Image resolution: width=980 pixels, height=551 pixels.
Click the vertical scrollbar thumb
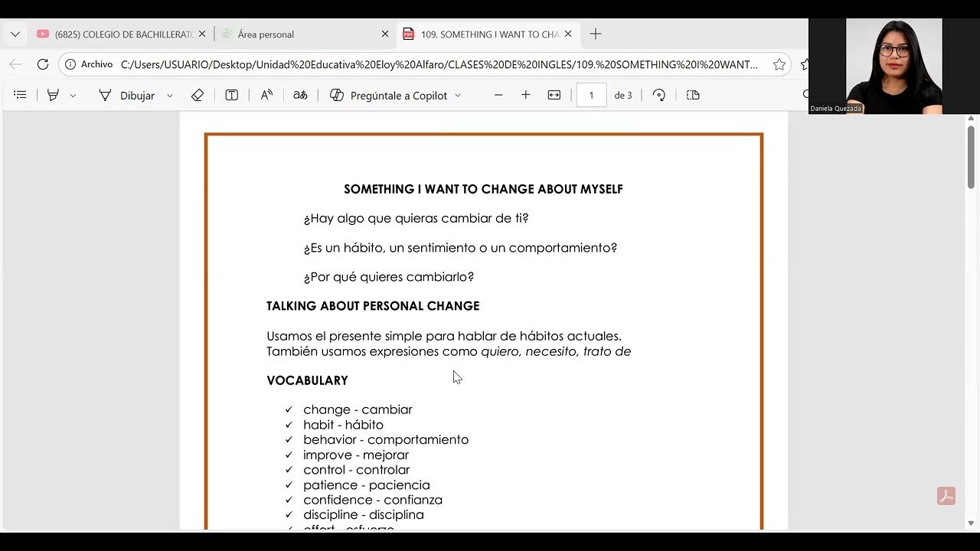pos(971,156)
